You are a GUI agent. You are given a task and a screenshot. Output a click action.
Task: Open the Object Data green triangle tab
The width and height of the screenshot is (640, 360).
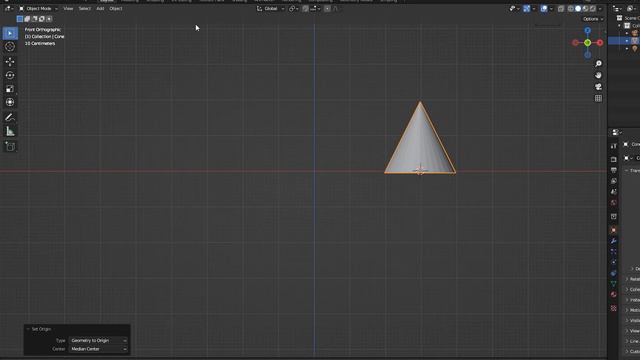613,284
